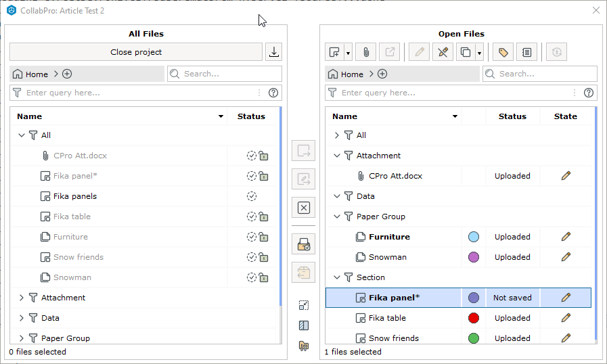Image resolution: width=607 pixels, height=364 pixels.
Task: Click plus circle in All Files breadcrumb
Action: [67, 74]
